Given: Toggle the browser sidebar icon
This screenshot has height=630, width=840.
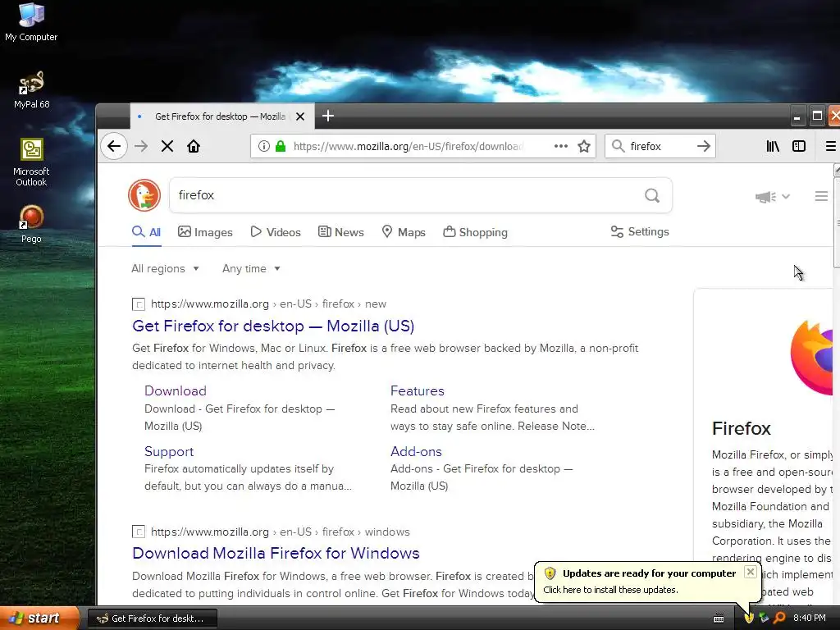Looking at the screenshot, I should point(799,146).
